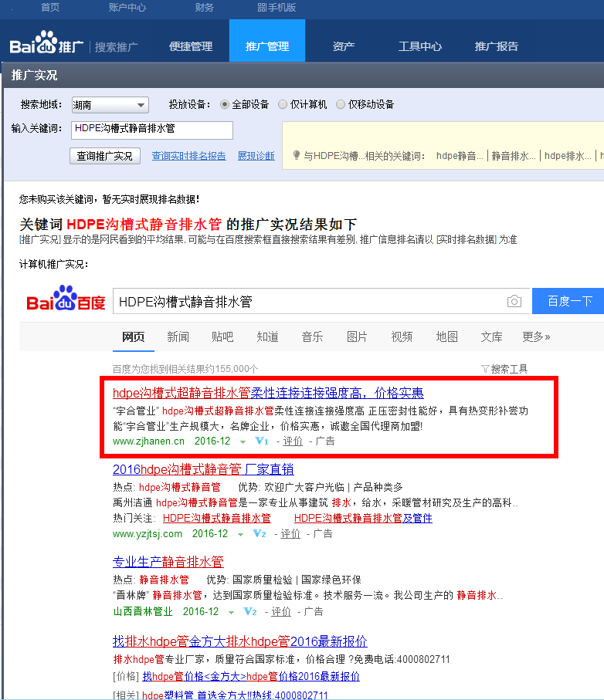The height and width of the screenshot is (700, 604).
Task: Click the V2 badge on yzjtsj.com result
Action: tap(260, 533)
